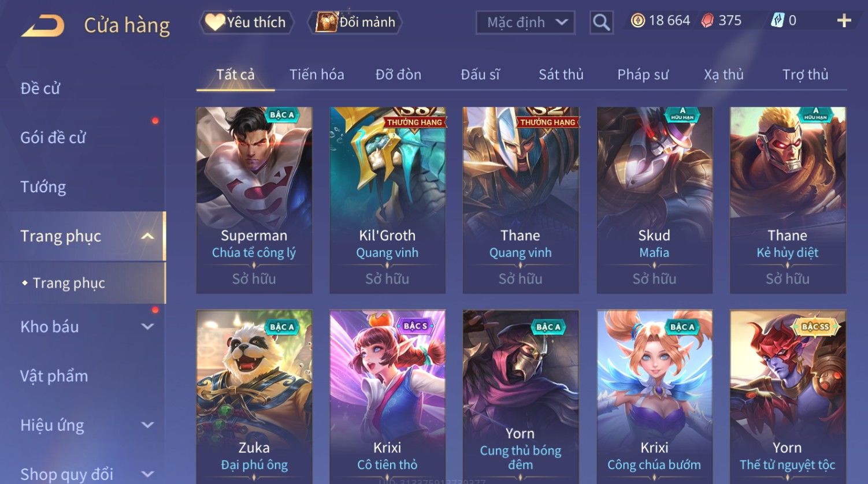Click the back arrow icon
Image resolution: width=868 pixels, height=484 pixels.
(x=43, y=26)
